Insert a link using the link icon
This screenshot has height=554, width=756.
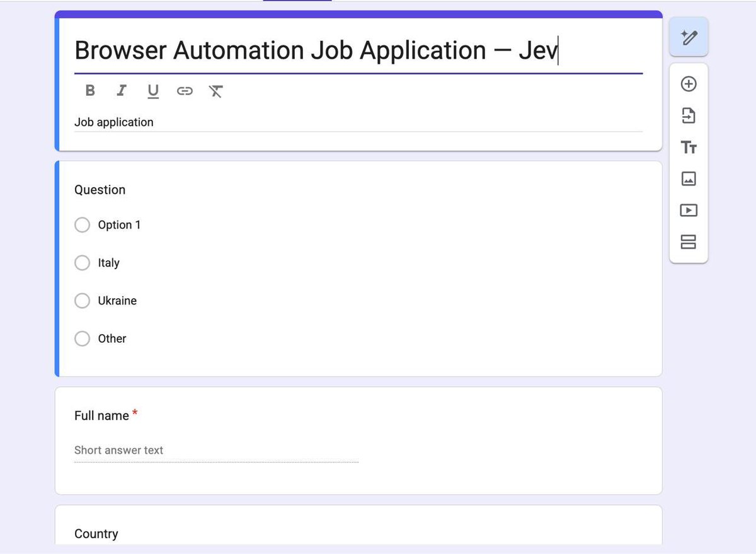pyautogui.click(x=184, y=91)
